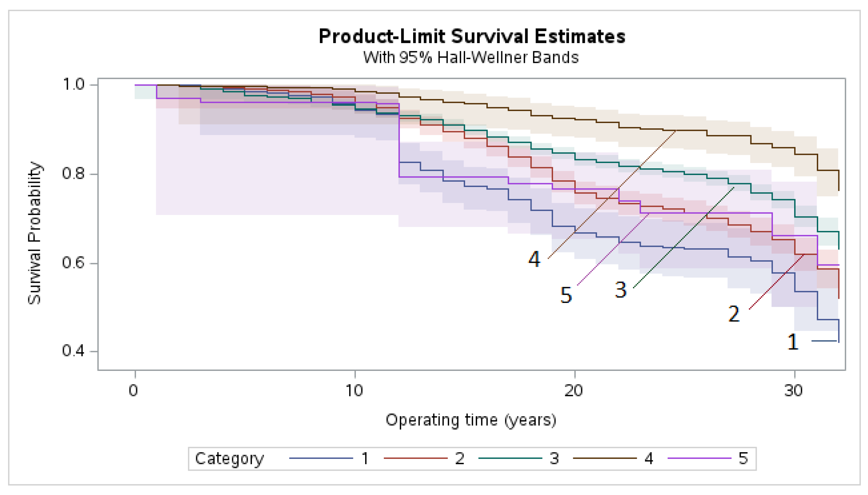Image resolution: width=868 pixels, height=495 pixels.
Task: Click the curve annotation number 1 inside plot
Action: (x=793, y=342)
